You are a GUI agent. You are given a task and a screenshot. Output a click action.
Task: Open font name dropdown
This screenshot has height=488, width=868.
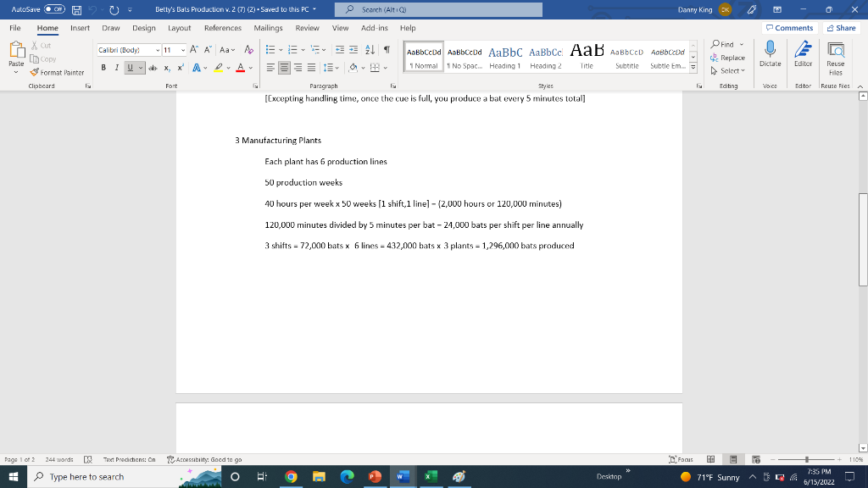pos(158,50)
